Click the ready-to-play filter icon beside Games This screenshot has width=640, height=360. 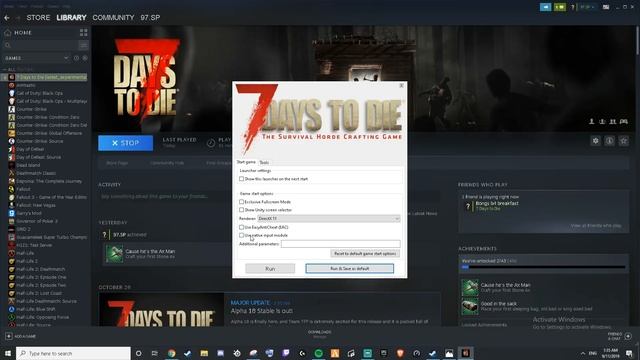(84, 58)
